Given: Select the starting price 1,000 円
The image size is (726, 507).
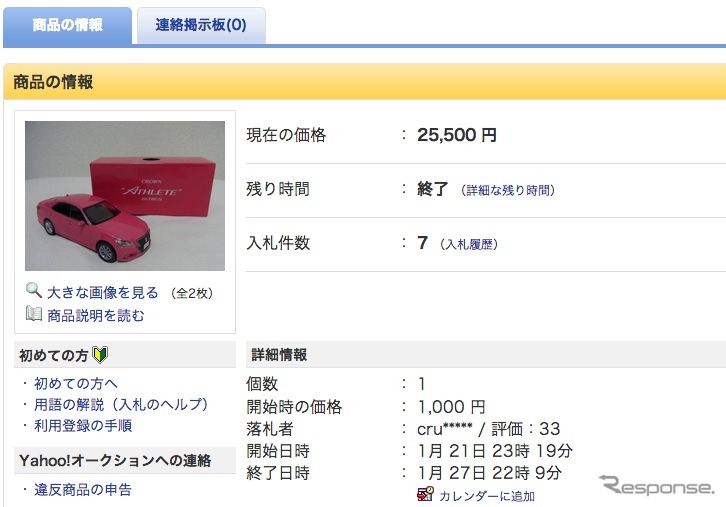Looking at the screenshot, I should 451,407.
